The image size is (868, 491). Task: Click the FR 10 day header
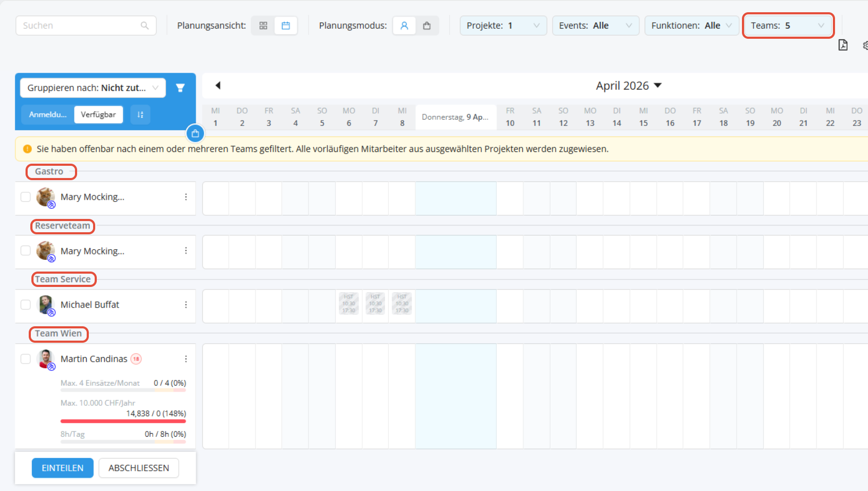510,117
